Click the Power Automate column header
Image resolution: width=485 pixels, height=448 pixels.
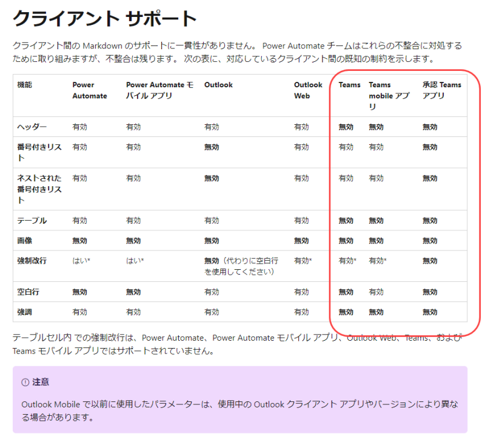90,90
